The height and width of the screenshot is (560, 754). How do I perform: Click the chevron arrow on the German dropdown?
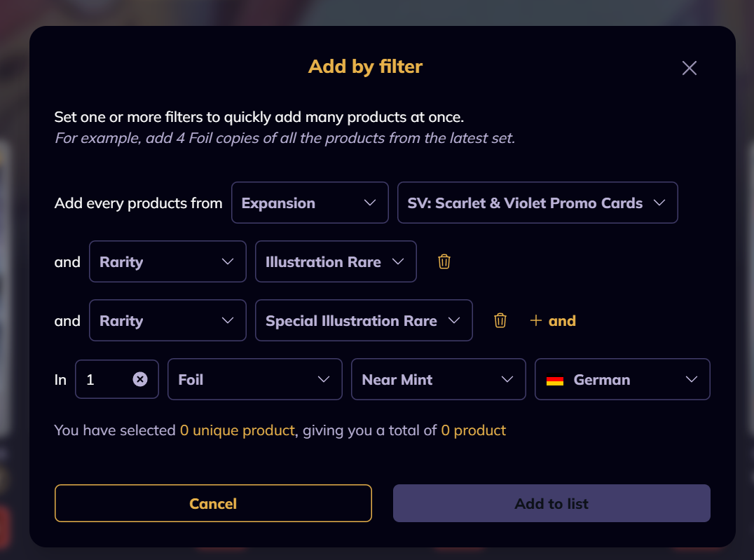(692, 379)
